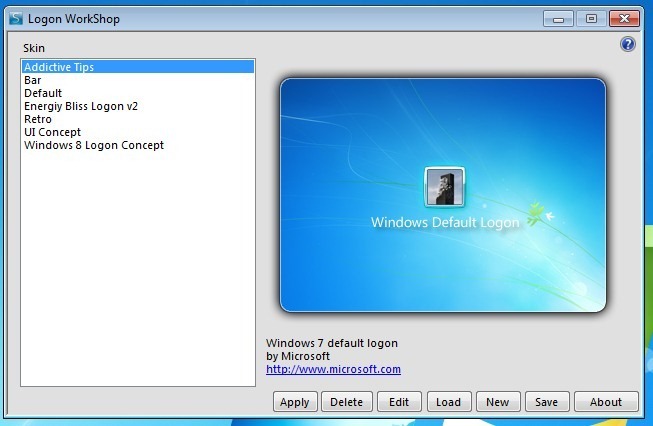The height and width of the screenshot is (426, 653).
Task: Create a new skin with New button
Action: point(498,402)
